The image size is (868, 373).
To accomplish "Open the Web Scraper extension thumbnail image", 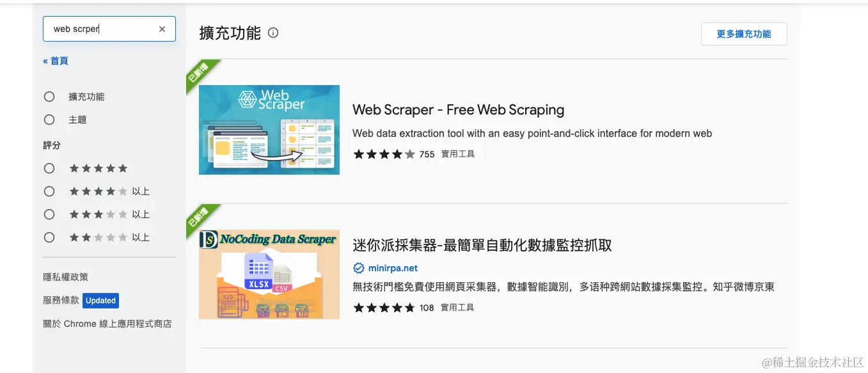I will click(x=269, y=130).
